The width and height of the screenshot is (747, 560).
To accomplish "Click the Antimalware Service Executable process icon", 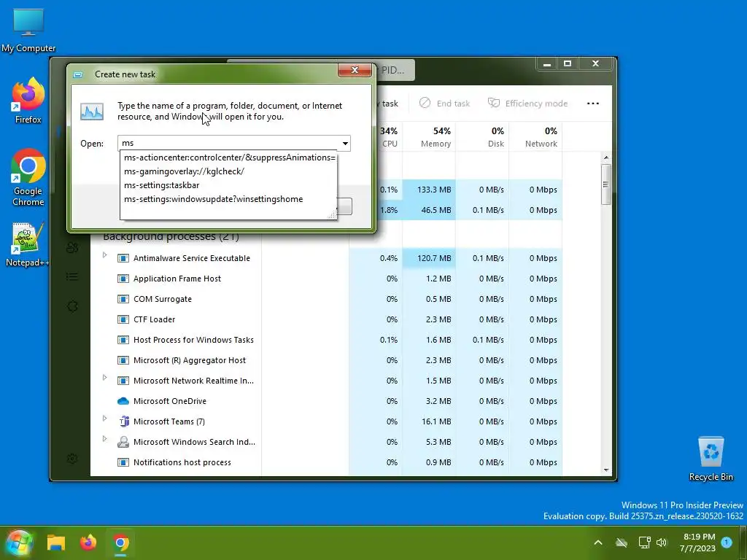I will click(x=123, y=258).
